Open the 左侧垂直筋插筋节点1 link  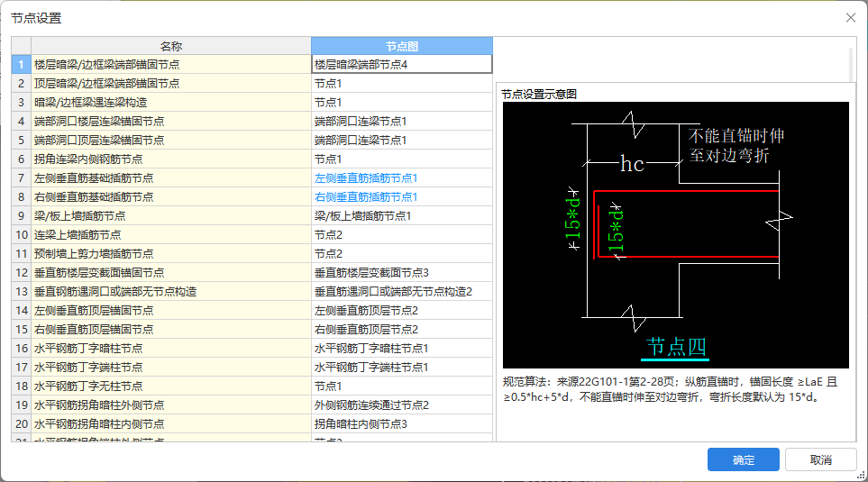[x=366, y=178]
